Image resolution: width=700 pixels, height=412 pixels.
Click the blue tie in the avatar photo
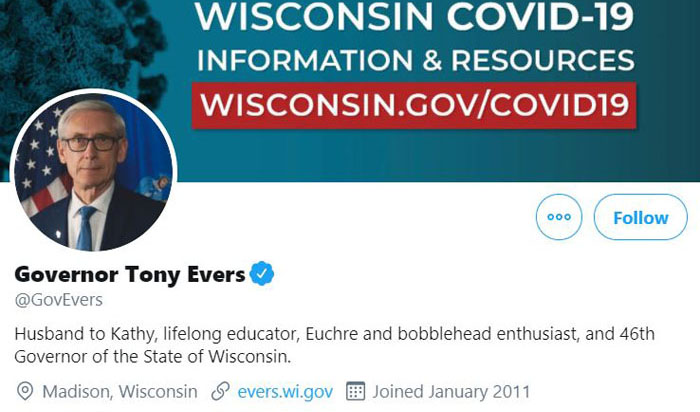point(85,228)
